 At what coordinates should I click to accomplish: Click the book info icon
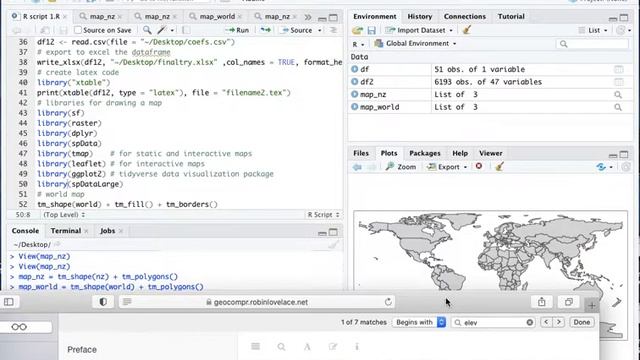coord(357,347)
